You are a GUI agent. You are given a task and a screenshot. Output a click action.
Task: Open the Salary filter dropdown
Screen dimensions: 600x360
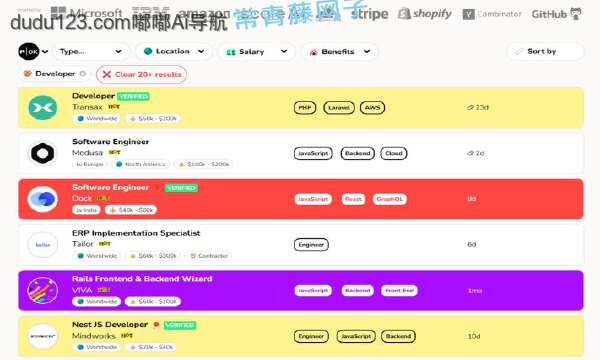pos(257,51)
